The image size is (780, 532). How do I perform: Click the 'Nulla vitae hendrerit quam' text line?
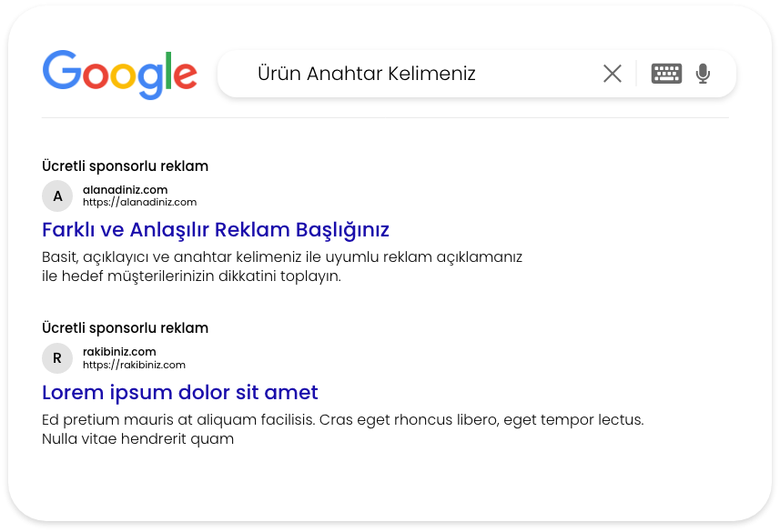click(137, 439)
